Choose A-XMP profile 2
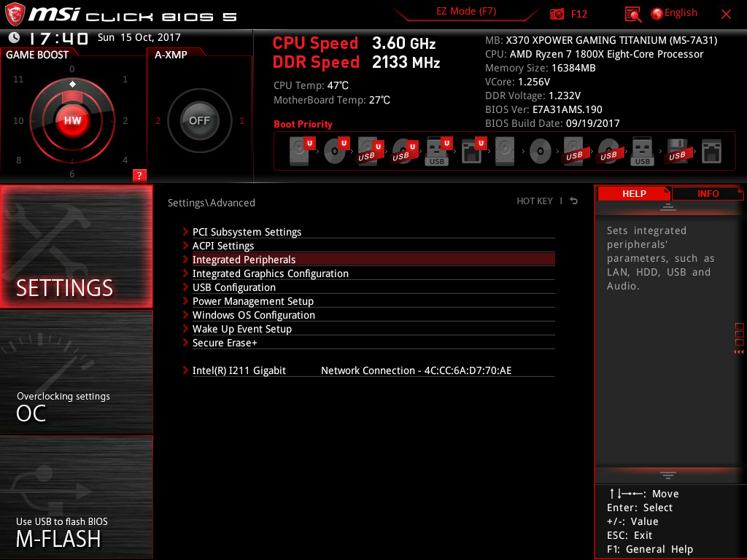 [158, 120]
